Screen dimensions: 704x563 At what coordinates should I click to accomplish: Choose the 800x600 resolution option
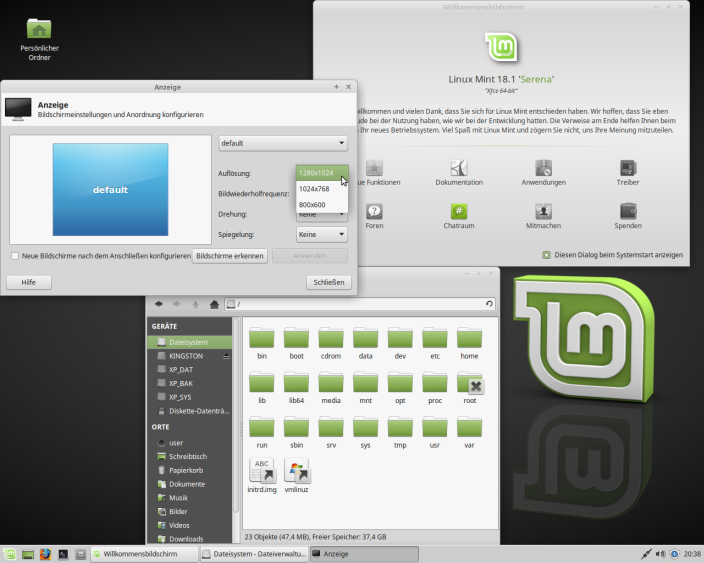[x=312, y=204]
